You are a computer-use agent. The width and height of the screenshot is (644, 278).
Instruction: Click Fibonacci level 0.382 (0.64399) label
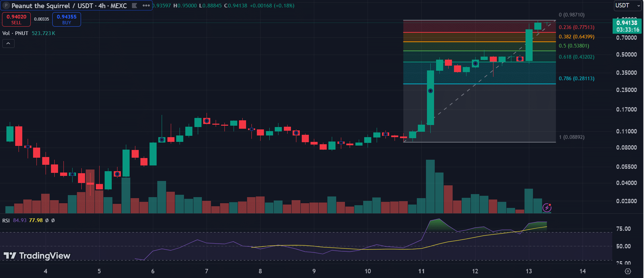pos(576,37)
